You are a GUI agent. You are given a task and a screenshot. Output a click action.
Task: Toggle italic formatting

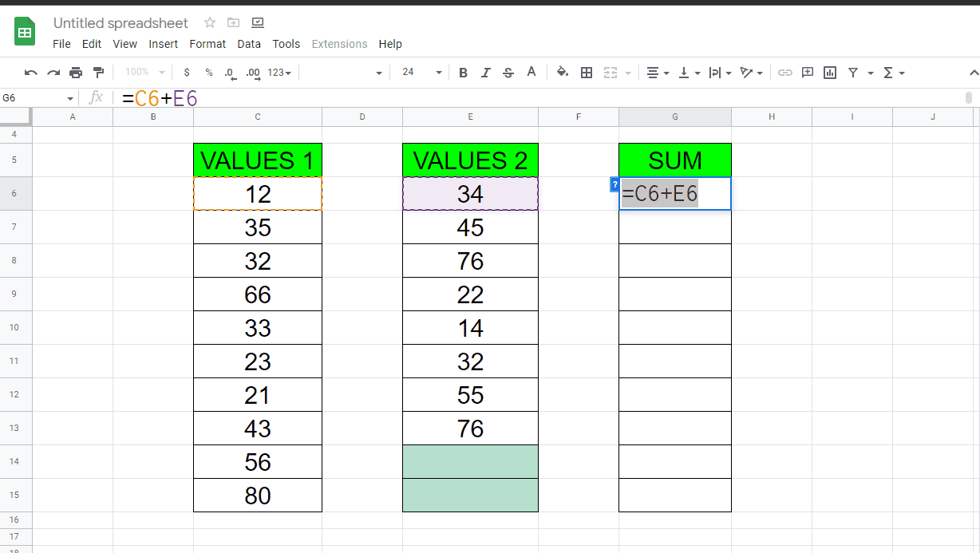[485, 72]
